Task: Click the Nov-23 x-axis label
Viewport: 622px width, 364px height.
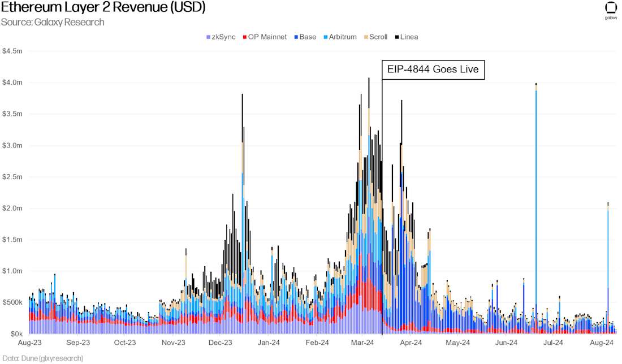Action: tap(174, 343)
